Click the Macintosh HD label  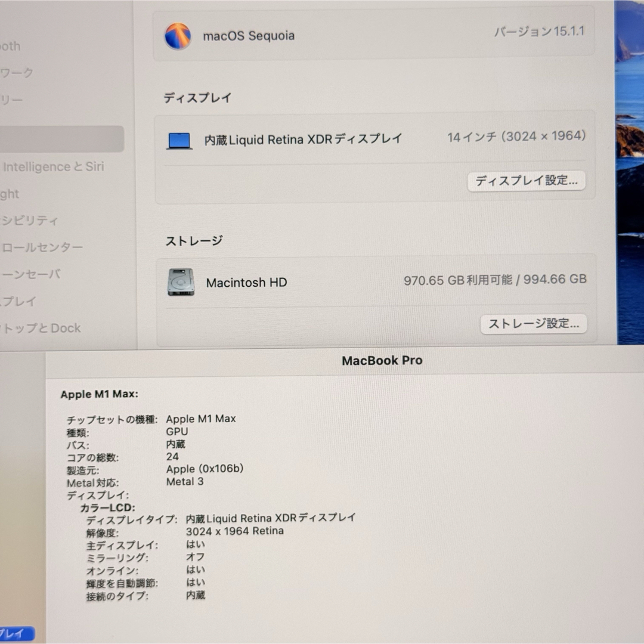click(246, 283)
